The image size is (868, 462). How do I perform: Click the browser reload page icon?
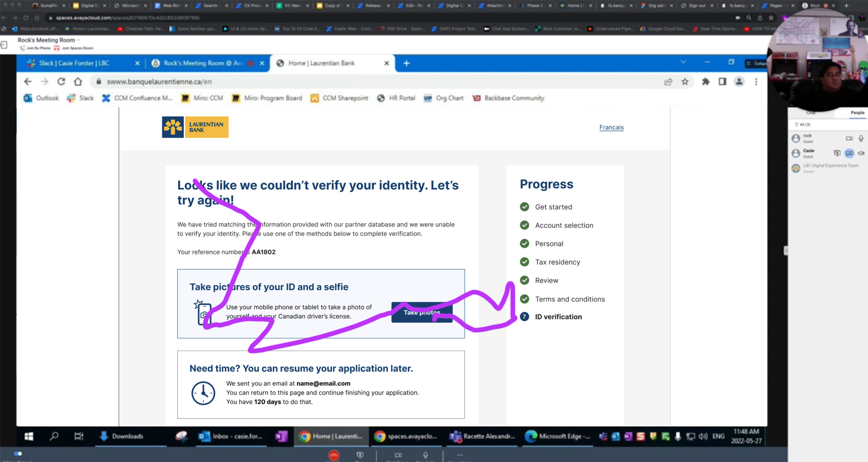coord(61,82)
